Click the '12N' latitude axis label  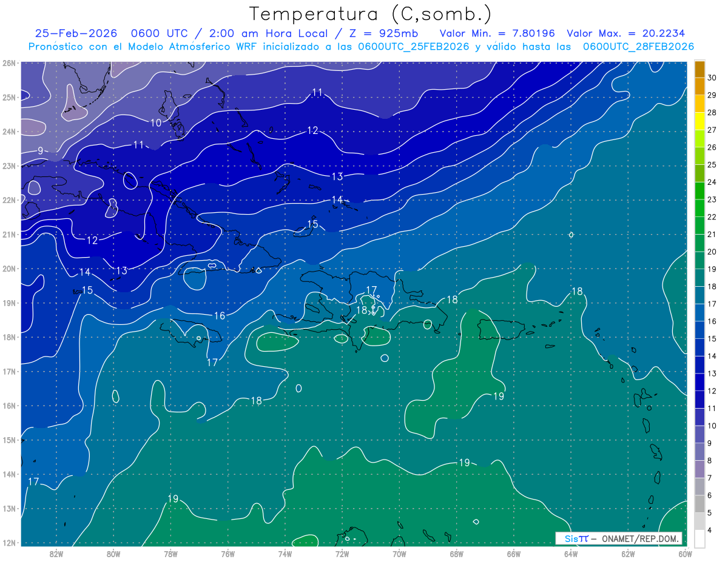tap(8, 543)
